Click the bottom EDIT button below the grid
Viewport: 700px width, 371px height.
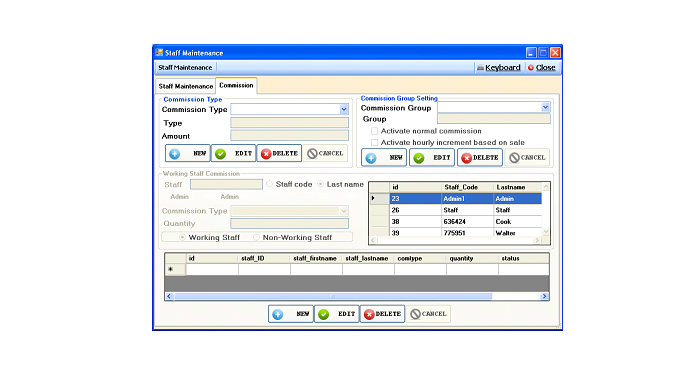337,314
